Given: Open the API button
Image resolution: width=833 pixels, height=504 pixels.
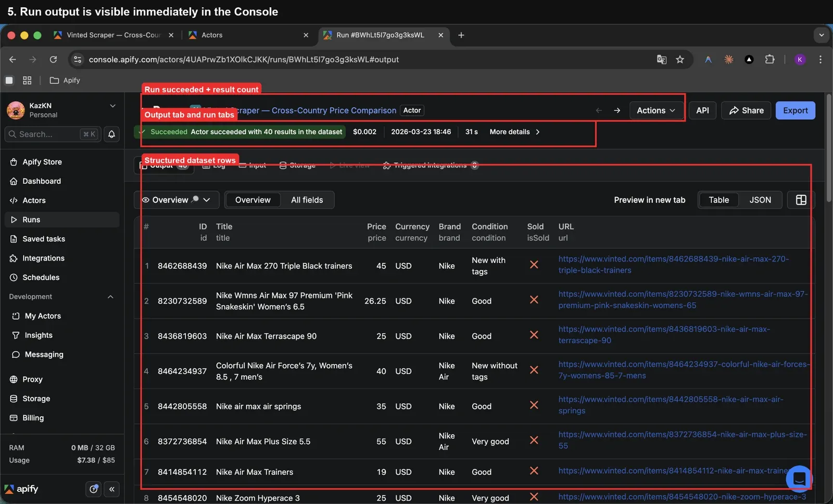Looking at the screenshot, I should coord(703,110).
